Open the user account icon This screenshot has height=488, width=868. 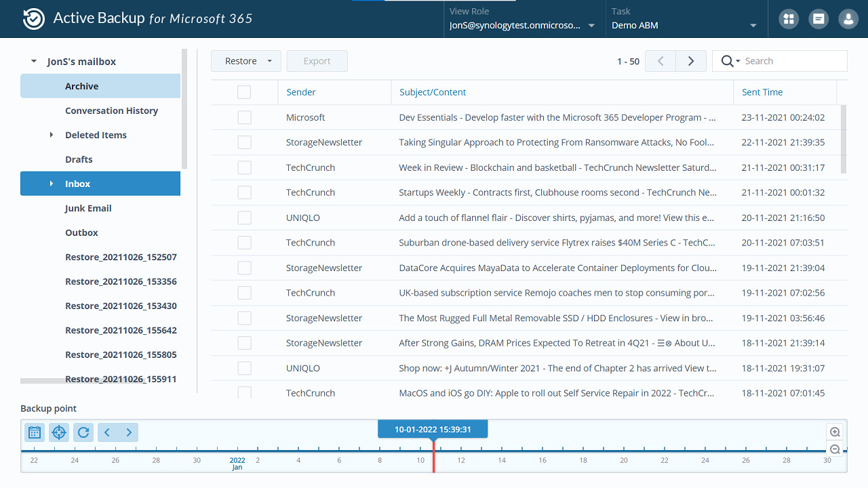(x=848, y=19)
